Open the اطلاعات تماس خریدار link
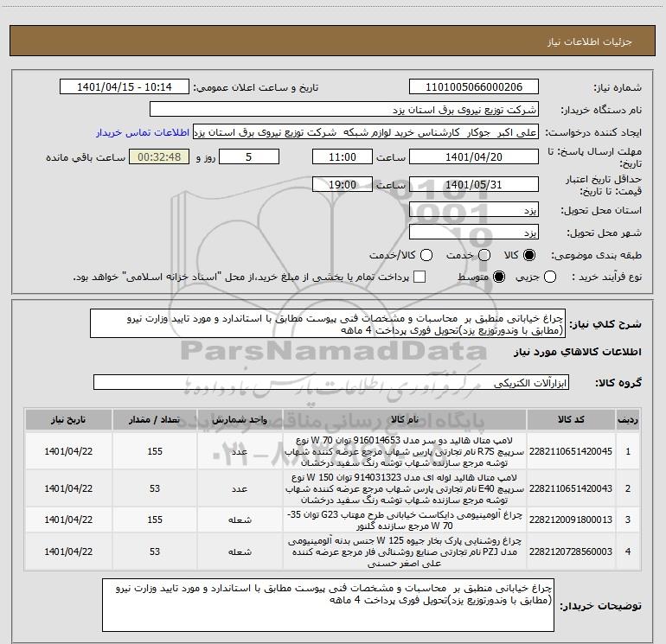Screen dimensions: 666x644 tap(143, 132)
